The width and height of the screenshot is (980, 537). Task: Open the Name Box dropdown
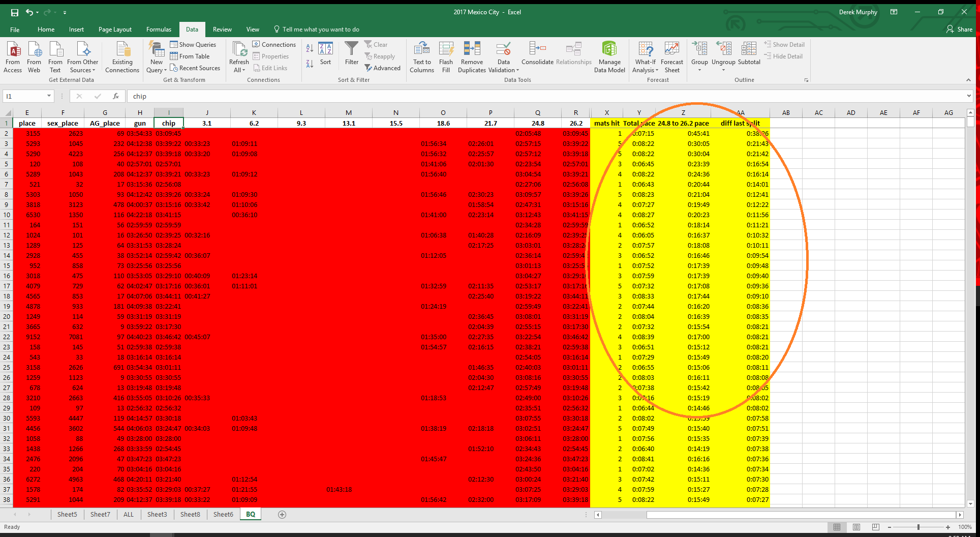point(49,96)
